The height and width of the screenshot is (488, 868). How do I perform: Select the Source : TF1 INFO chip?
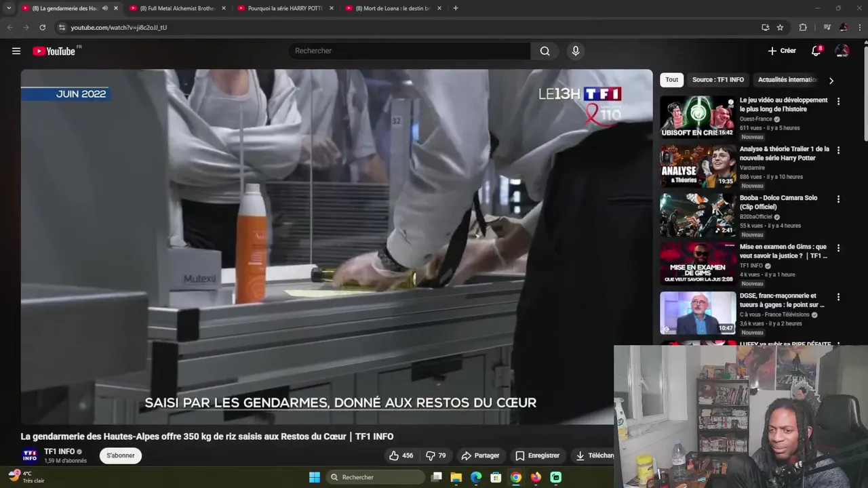[718, 80]
